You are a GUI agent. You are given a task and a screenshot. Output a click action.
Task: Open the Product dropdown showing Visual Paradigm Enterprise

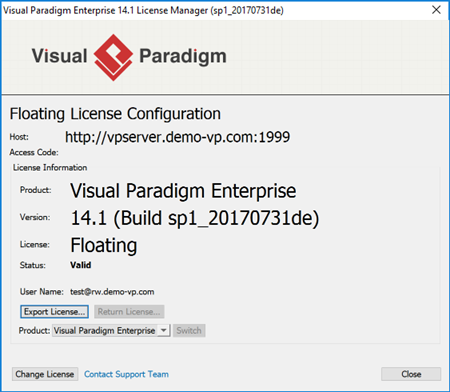click(111, 331)
